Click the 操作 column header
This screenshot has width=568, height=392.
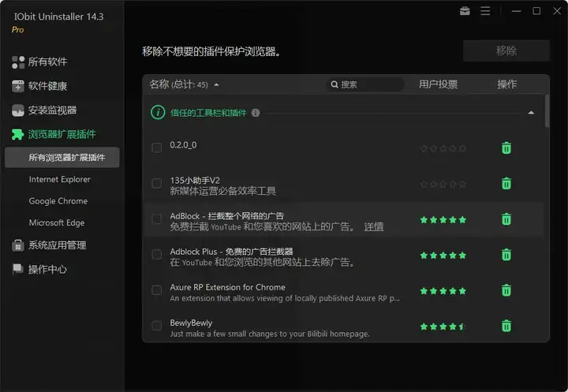click(x=506, y=84)
